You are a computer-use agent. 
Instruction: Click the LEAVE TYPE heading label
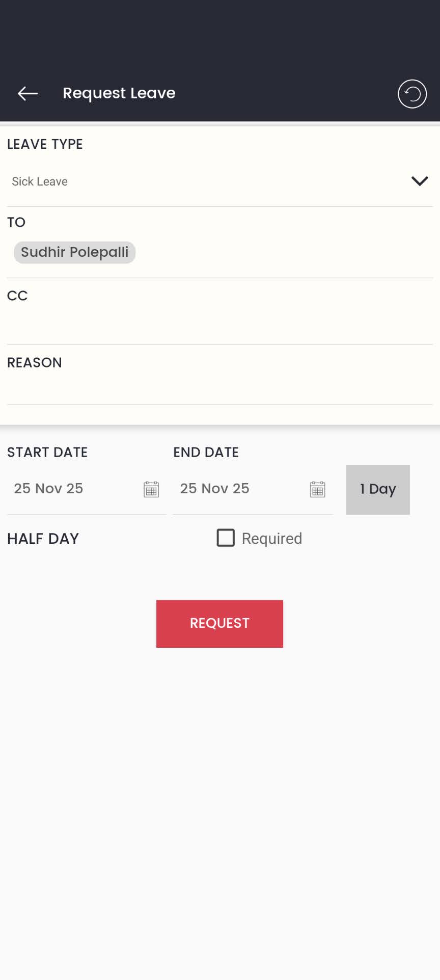click(45, 144)
